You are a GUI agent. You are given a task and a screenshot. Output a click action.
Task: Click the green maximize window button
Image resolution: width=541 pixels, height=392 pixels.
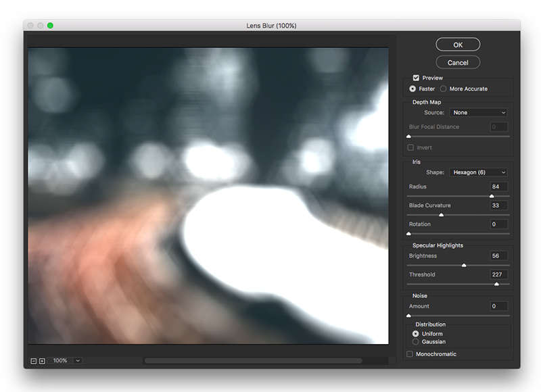50,26
